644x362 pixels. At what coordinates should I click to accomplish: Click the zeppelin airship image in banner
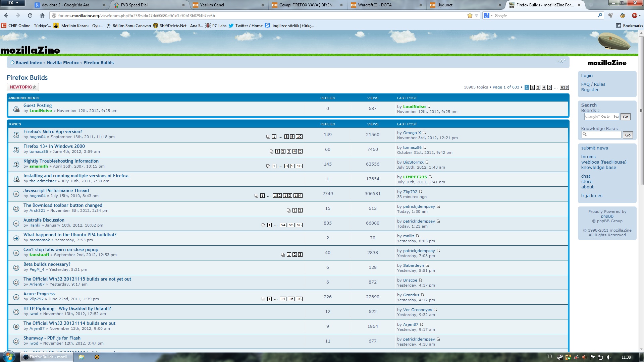tap(614, 41)
